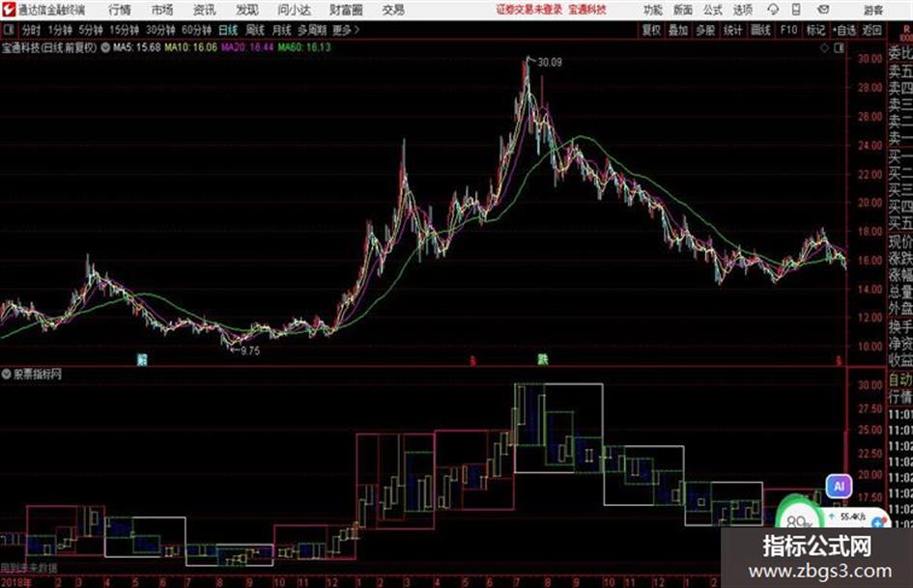Click the purple AI assistant icon
913x588 pixels.
(x=839, y=486)
